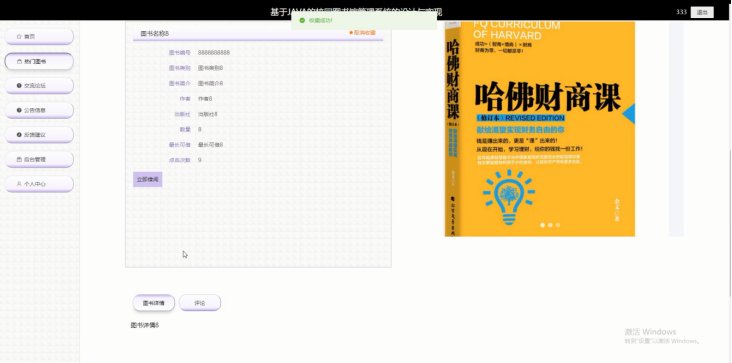The height and width of the screenshot is (363, 732).
Task: Click the 作者8 author value
Action: [x=205, y=99]
